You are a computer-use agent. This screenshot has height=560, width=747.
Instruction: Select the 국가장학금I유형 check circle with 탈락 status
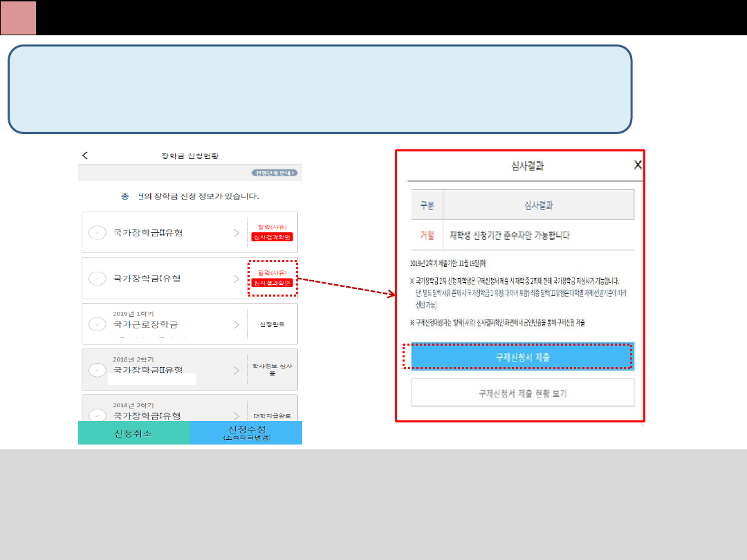pos(98,279)
